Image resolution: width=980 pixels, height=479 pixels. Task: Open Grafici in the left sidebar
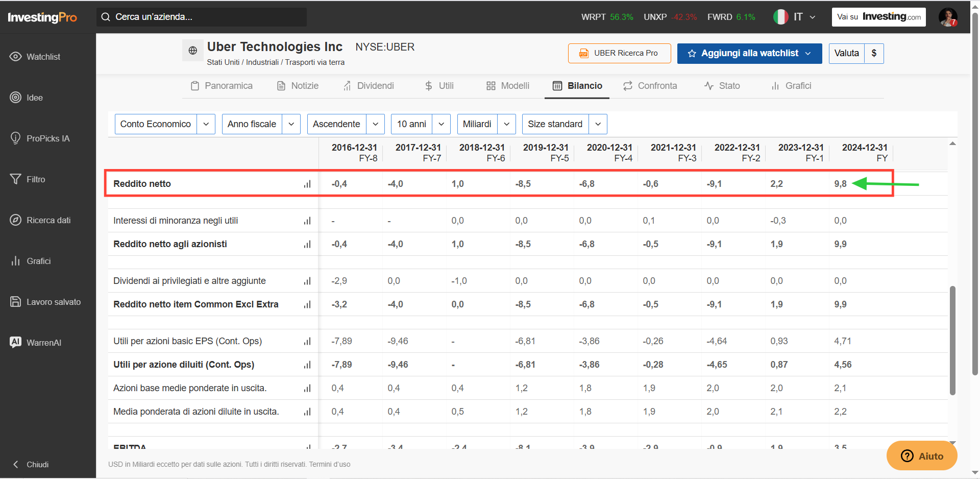click(31, 261)
